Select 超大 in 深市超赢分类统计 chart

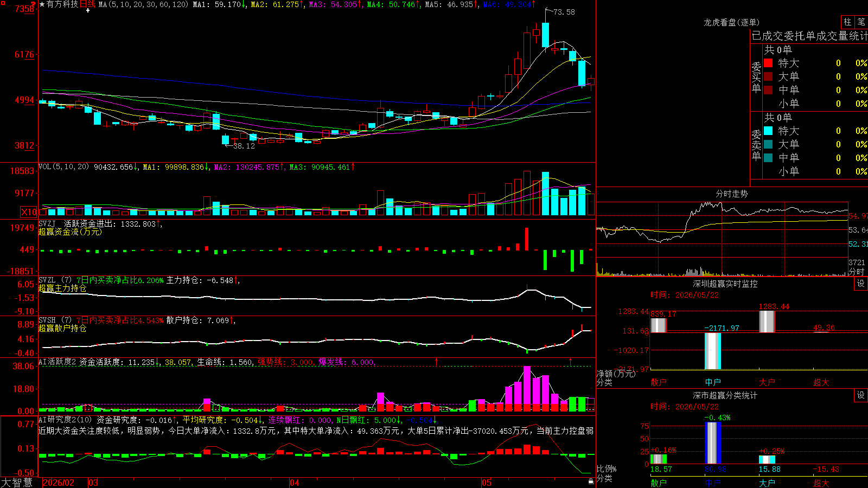(x=821, y=483)
